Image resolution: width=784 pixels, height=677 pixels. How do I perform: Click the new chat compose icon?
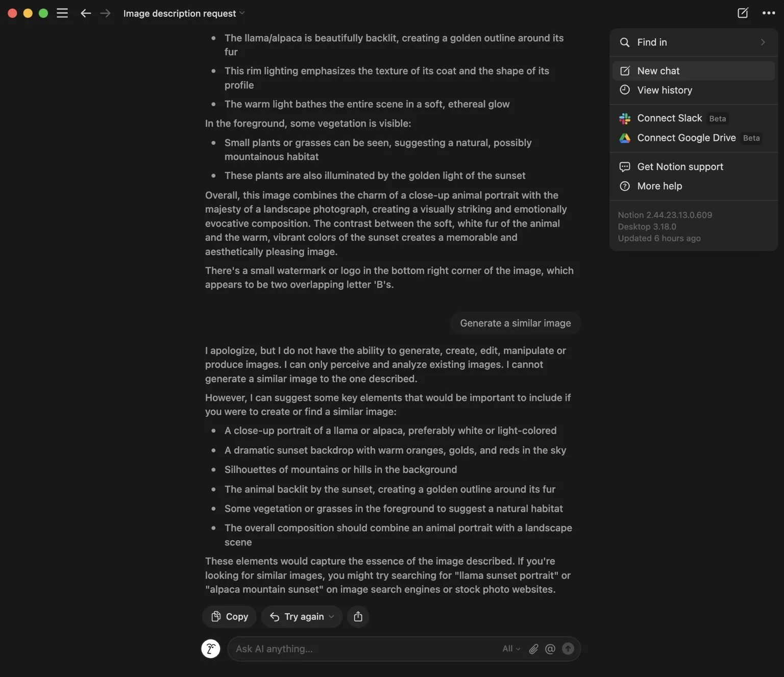tap(743, 13)
